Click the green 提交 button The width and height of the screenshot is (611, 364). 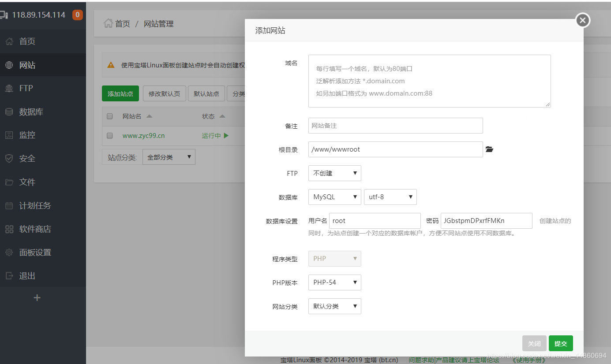561,344
